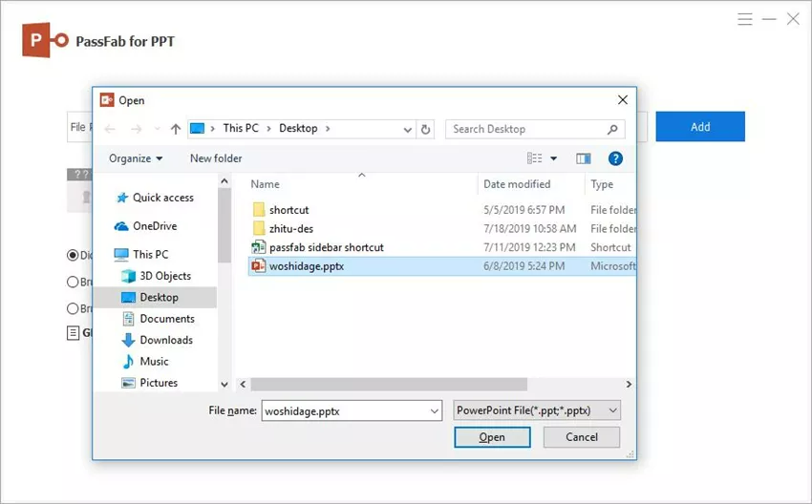Viewport: 812px width, 504px height.
Task: Select the second attack radio button
Action: point(73,282)
